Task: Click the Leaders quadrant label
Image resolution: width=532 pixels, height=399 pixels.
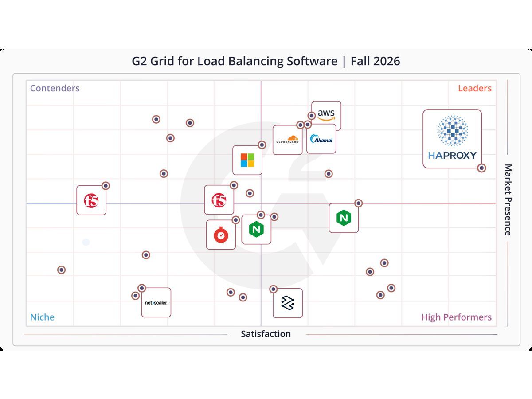Action: click(x=475, y=88)
